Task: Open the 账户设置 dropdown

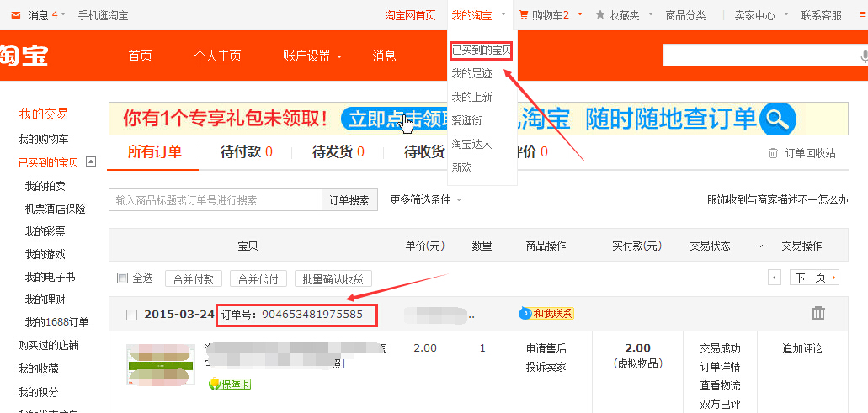Action: tap(312, 56)
